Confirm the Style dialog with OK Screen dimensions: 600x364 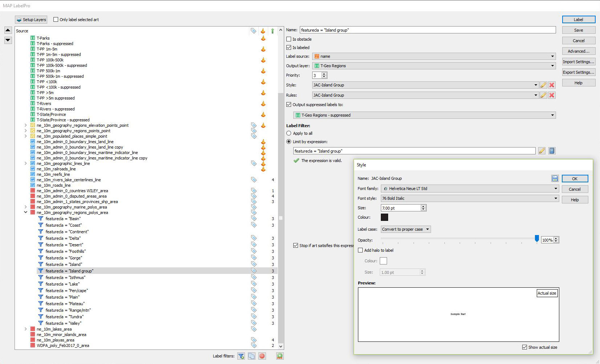pyautogui.click(x=575, y=179)
